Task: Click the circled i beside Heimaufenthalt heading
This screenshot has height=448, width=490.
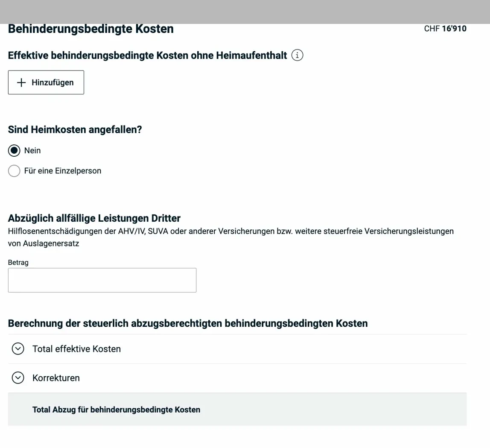Action: coord(297,55)
